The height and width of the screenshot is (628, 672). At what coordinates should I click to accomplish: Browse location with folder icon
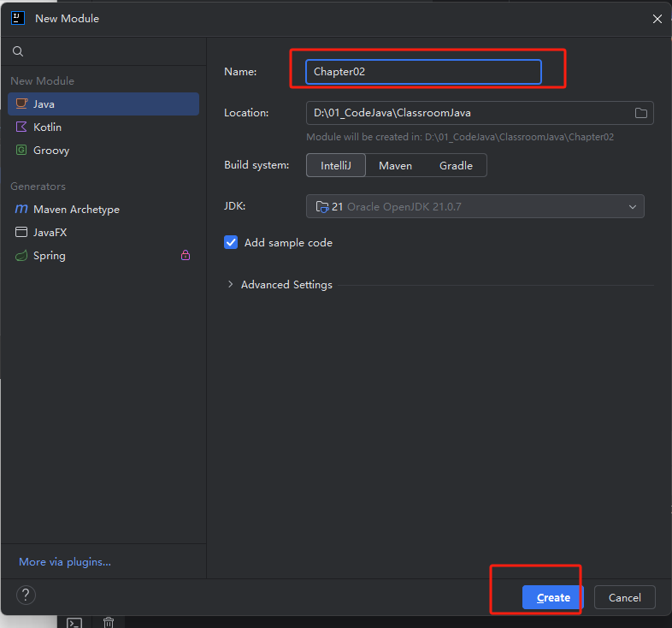tap(640, 113)
